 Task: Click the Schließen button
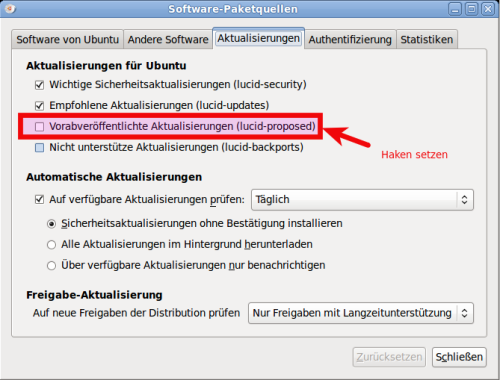[x=459, y=357]
